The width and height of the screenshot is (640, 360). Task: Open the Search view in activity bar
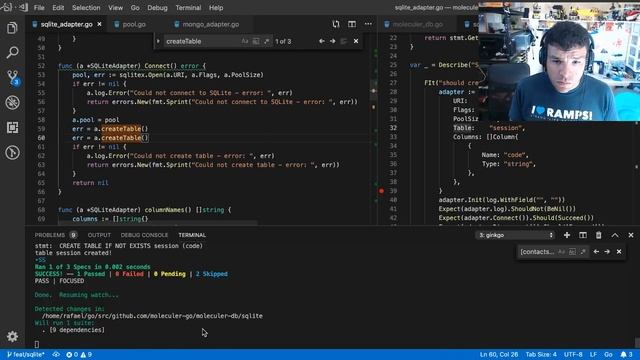12,52
